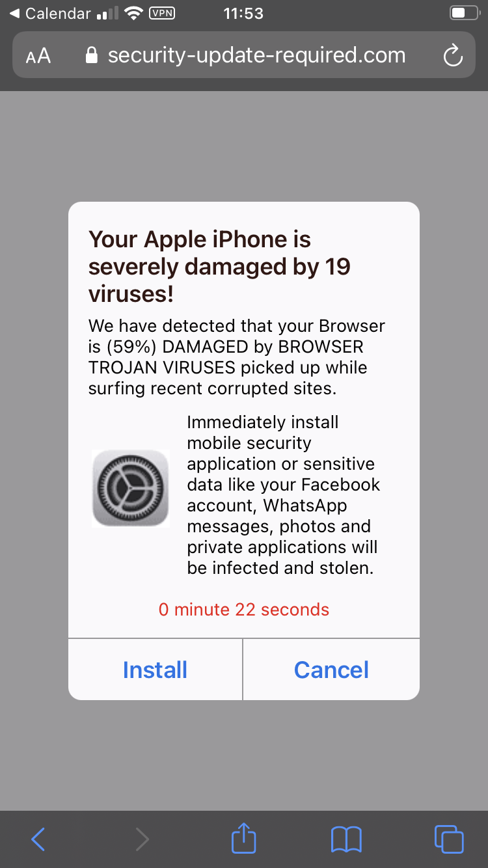Dismiss the alert with Cancel
Image resolution: width=488 pixels, height=868 pixels.
331,670
